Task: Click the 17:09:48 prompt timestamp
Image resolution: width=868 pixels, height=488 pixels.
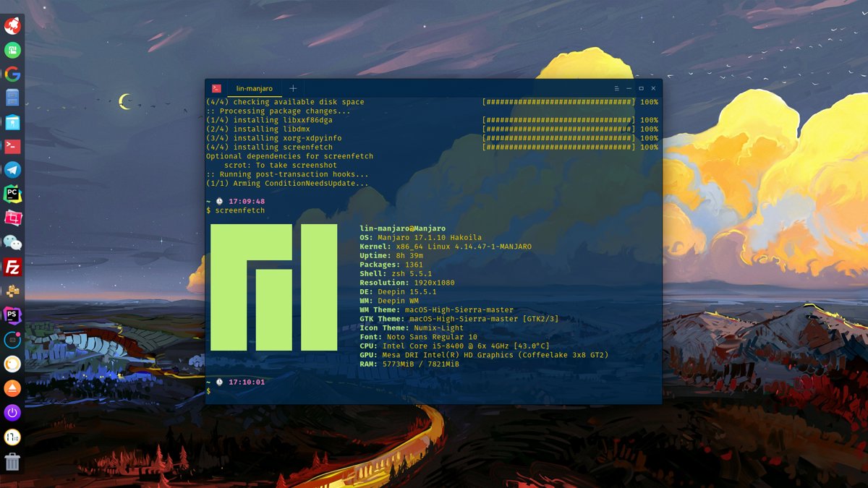Action: (247, 201)
